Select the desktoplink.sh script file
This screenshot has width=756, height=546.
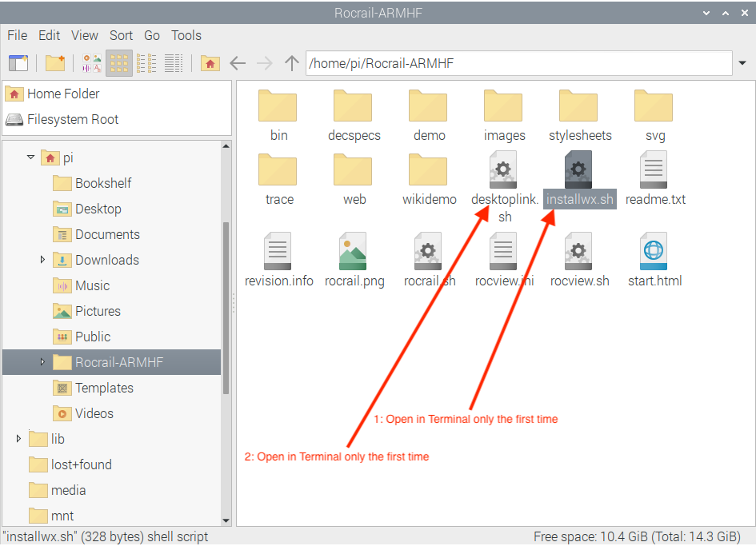(x=503, y=171)
